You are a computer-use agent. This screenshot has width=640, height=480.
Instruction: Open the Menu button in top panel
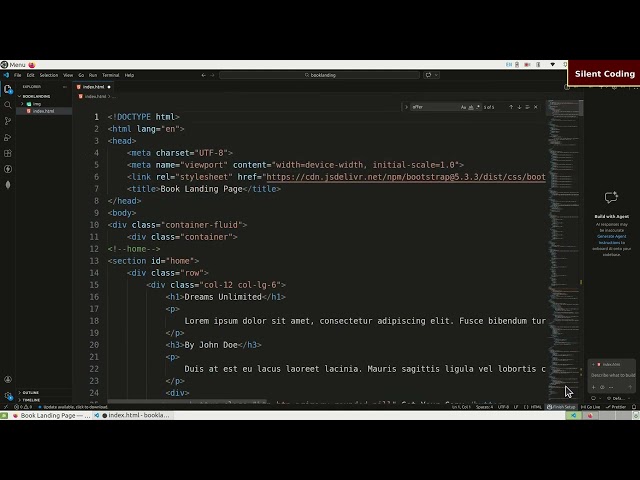pos(13,64)
